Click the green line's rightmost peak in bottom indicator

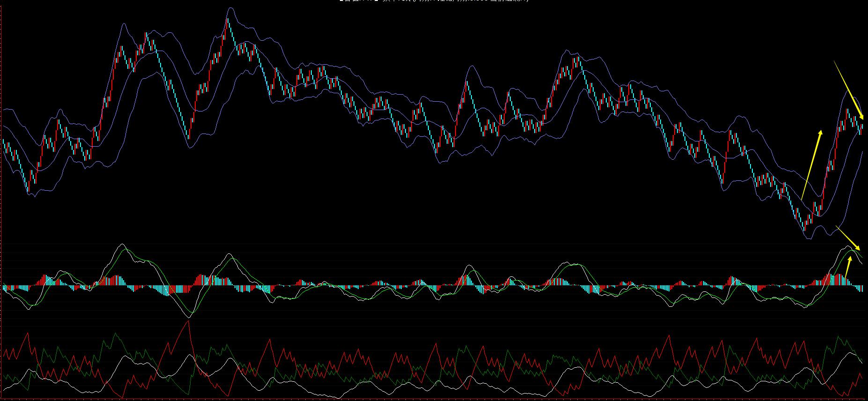point(838,336)
